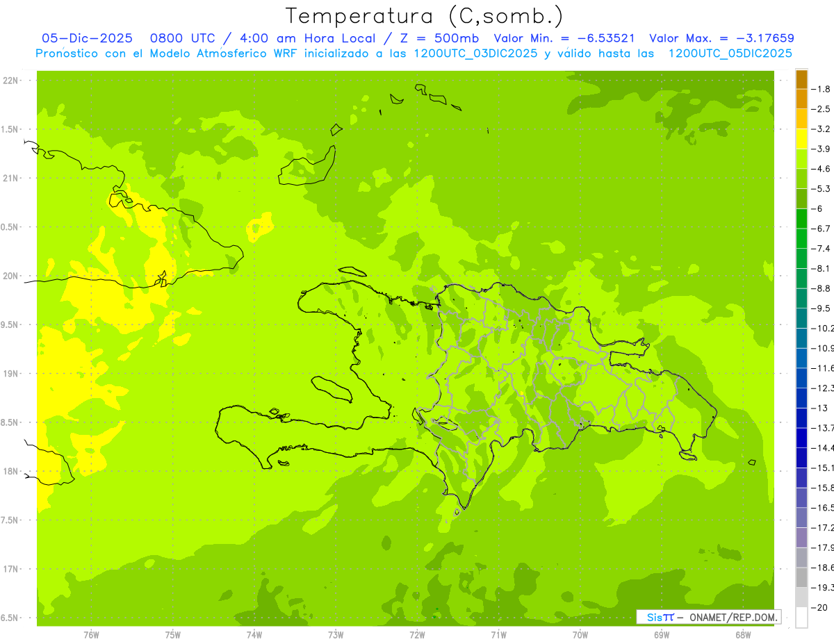Click the "-20" colorbar value
The height and width of the screenshot is (644, 834).
(x=819, y=607)
